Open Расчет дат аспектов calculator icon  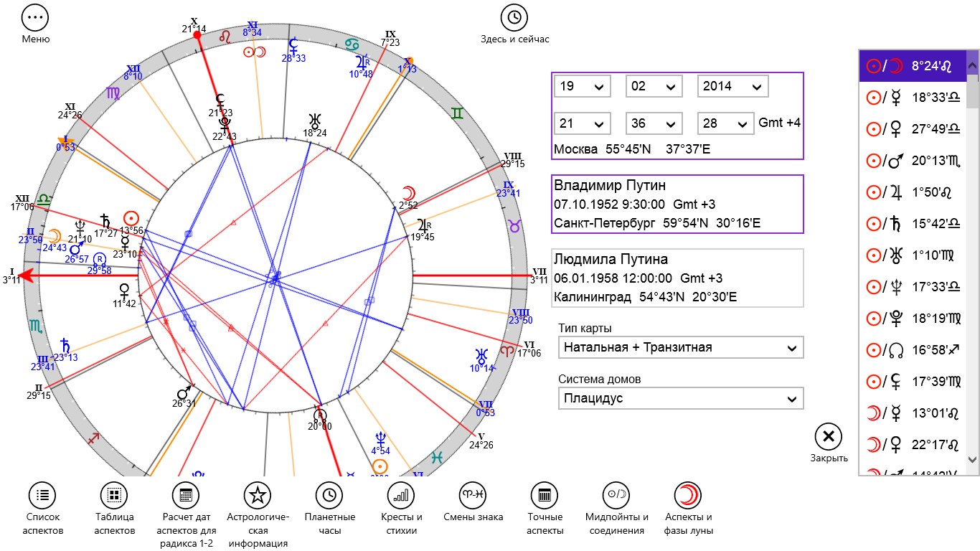click(186, 496)
